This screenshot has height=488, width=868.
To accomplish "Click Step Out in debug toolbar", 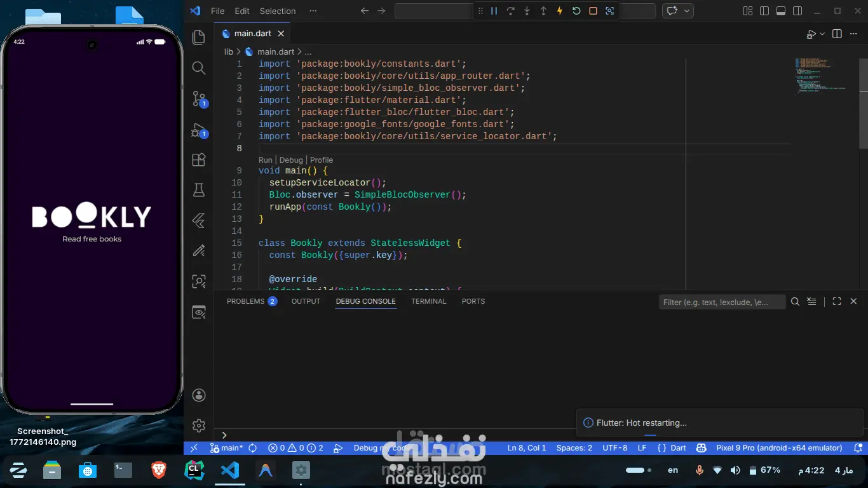I will click(x=543, y=11).
